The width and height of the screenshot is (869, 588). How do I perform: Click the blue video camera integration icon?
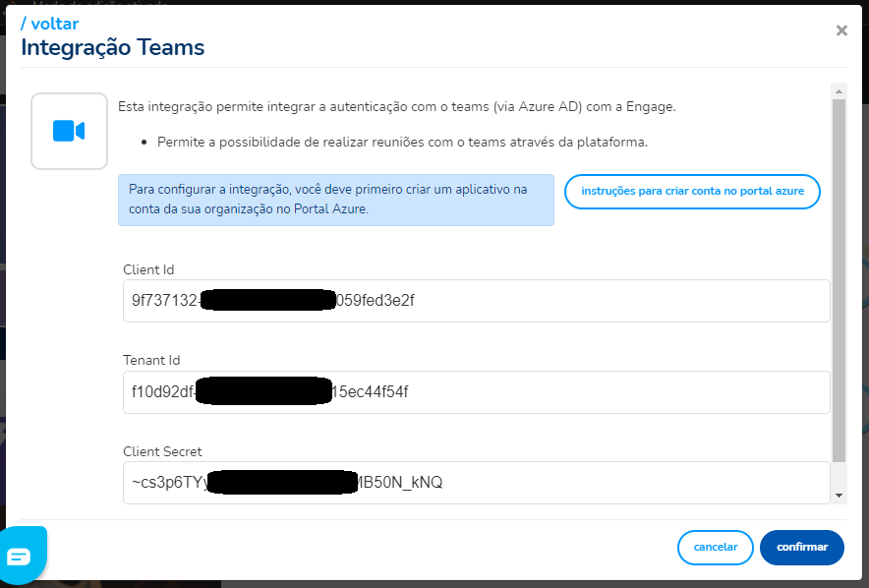pos(69,132)
